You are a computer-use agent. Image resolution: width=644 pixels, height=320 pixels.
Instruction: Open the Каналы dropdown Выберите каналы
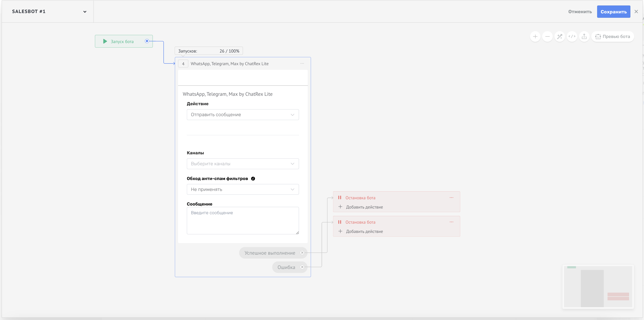click(x=243, y=164)
